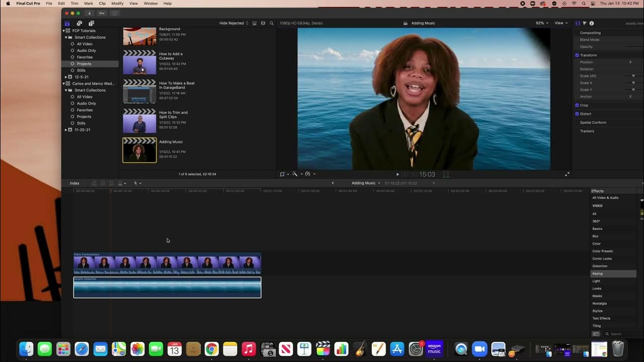This screenshot has height=362, width=644.
Task: Adjust the Scale X slider
Action: (x=633, y=83)
